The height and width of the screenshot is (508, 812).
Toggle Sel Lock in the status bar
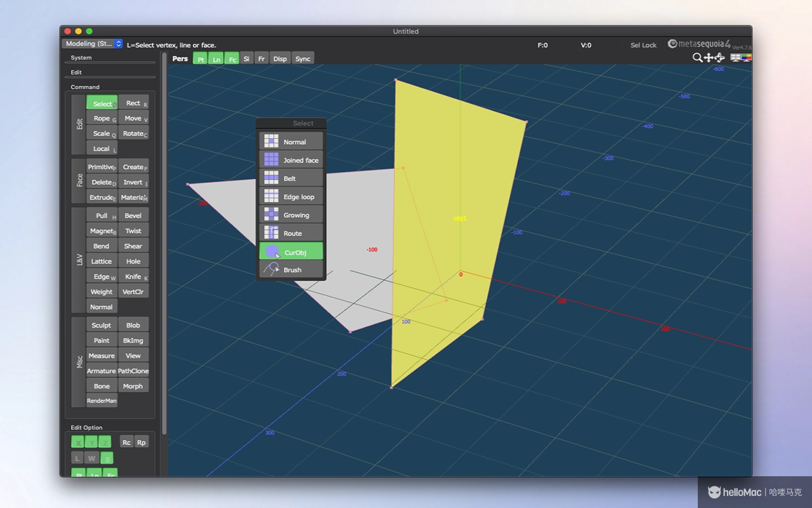pos(643,45)
